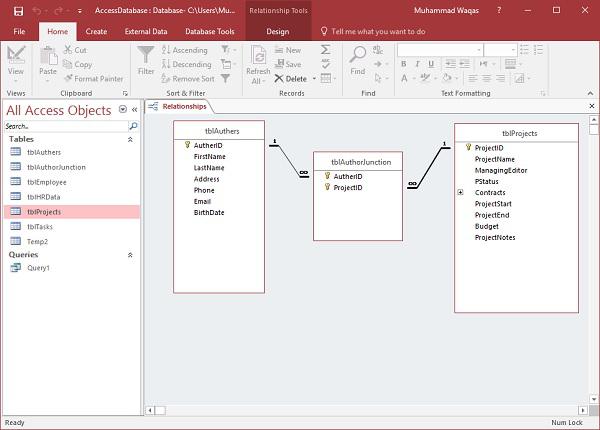The width and height of the screenshot is (600, 430).
Task: Collapse the Tables group
Action: (130, 139)
